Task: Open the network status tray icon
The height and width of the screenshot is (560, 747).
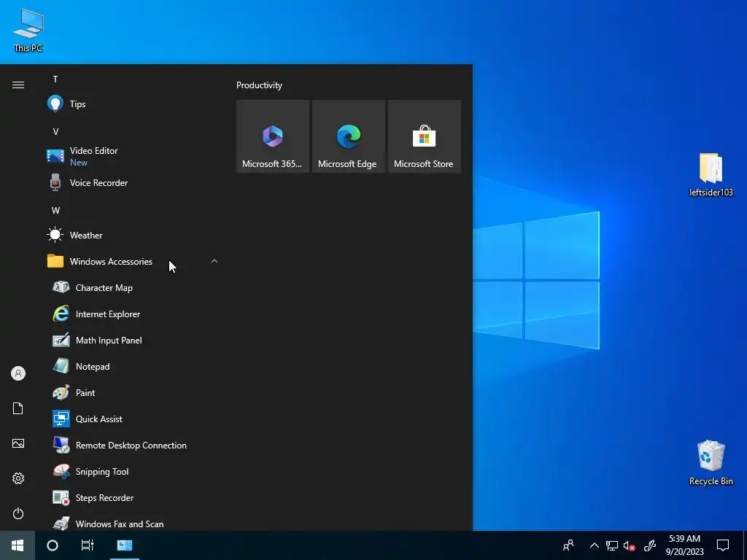Action: click(x=612, y=545)
